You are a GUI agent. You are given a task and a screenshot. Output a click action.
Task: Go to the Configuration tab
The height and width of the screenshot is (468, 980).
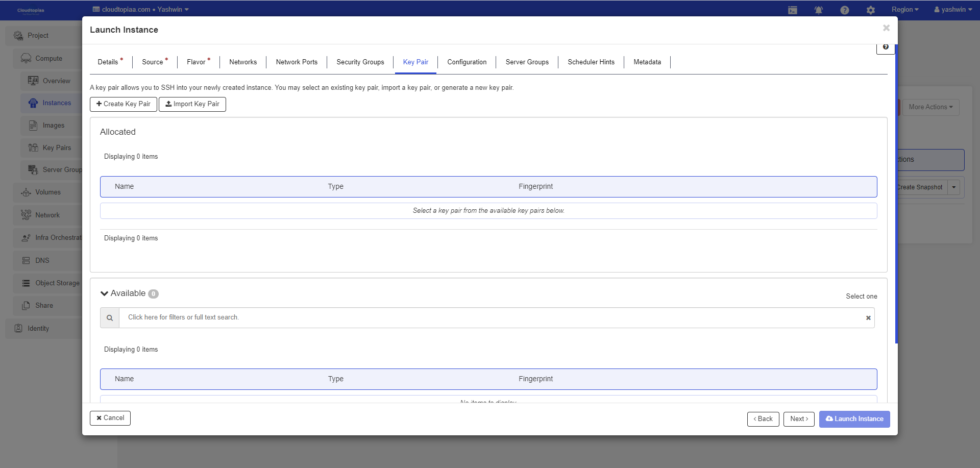coord(467,62)
